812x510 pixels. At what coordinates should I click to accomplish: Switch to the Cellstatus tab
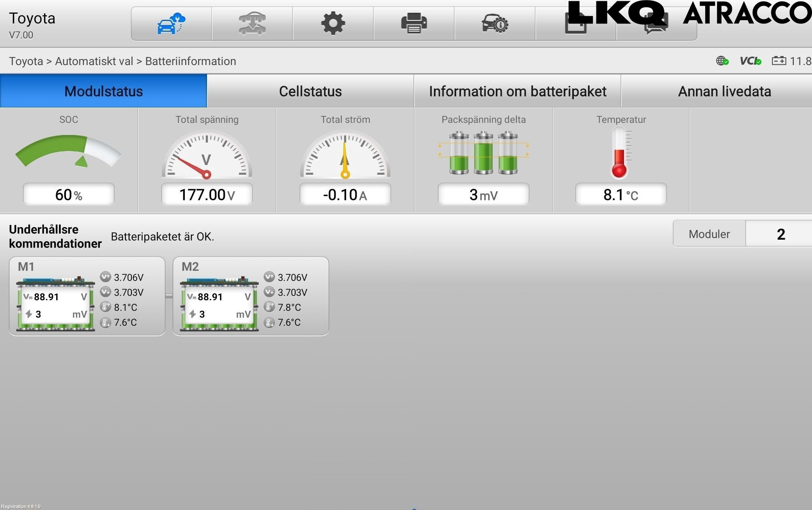pyautogui.click(x=310, y=91)
